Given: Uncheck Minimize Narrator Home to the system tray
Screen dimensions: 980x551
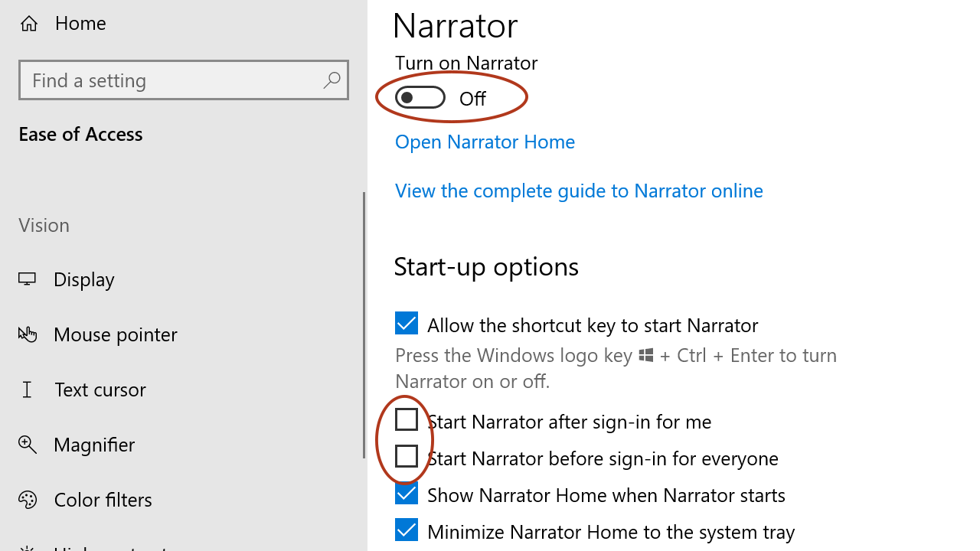Looking at the screenshot, I should 407,530.
